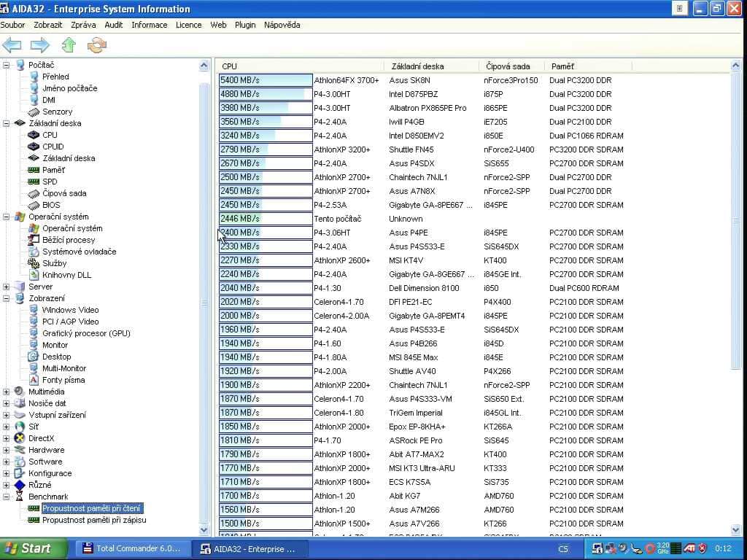Click the 2446 MB/s Tento počítač bar

[x=266, y=219]
